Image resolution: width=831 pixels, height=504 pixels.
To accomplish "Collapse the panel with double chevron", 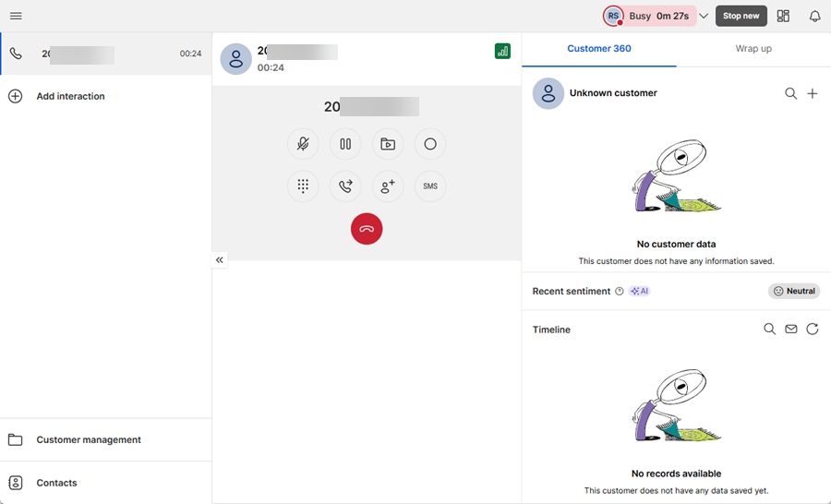I will 220,260.
